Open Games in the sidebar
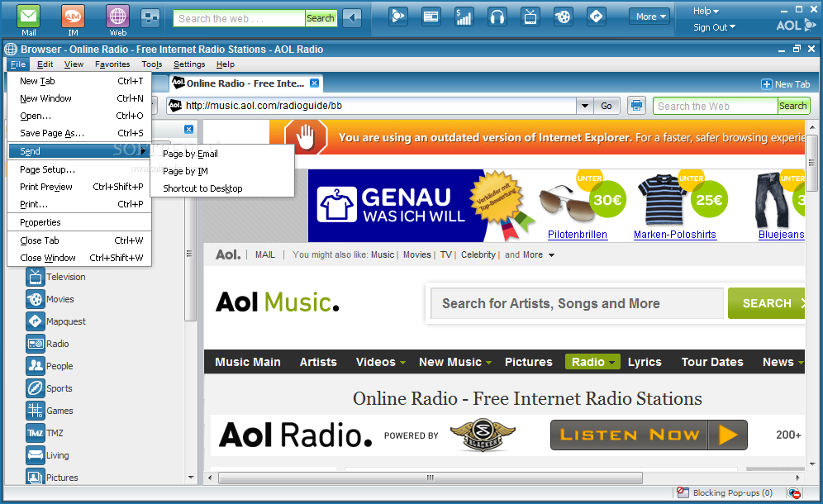 [x=50, y=411]
